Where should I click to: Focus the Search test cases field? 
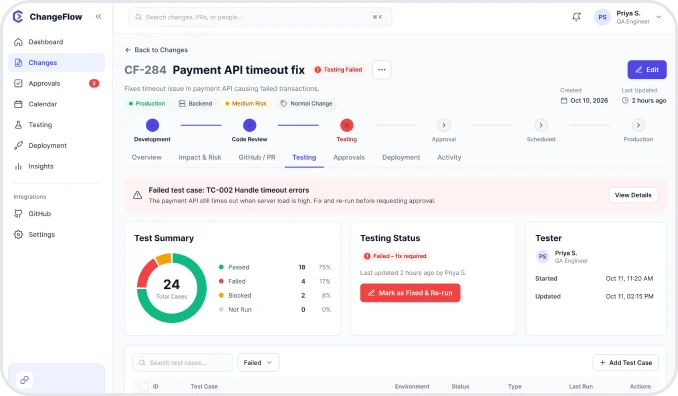coord(182,363)
